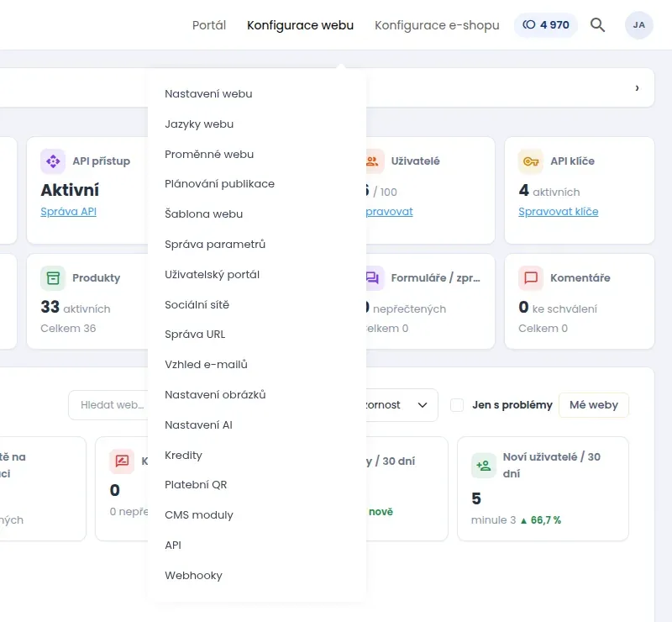Image resolution: width=672 pixels, height=622 pixels.
Task: Open the dropdown ending in 'ornost'
Action: click(402, 405)
